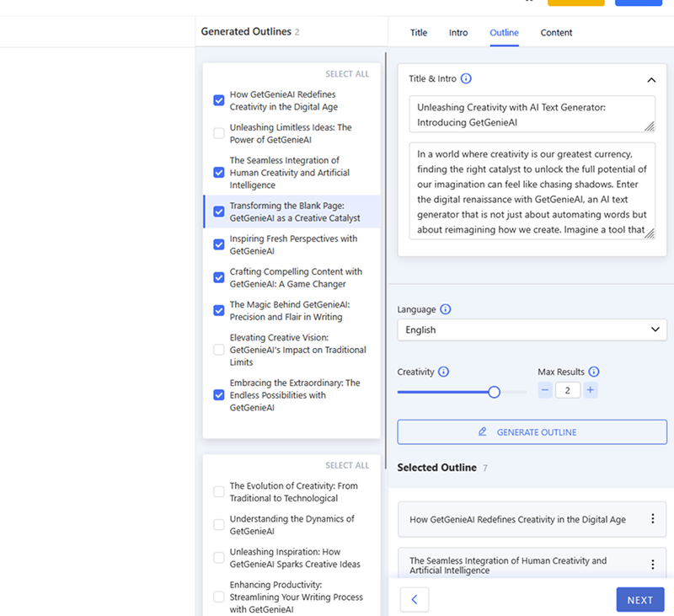Click the Generated Outlines panel scrollbar
Viewport: 674px width, 616px height.
386,260
